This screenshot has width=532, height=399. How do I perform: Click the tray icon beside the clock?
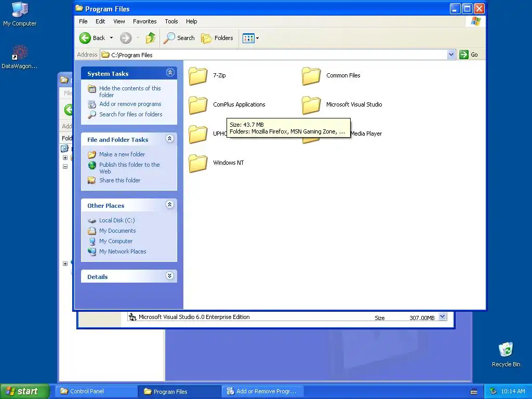coord(494,391)
